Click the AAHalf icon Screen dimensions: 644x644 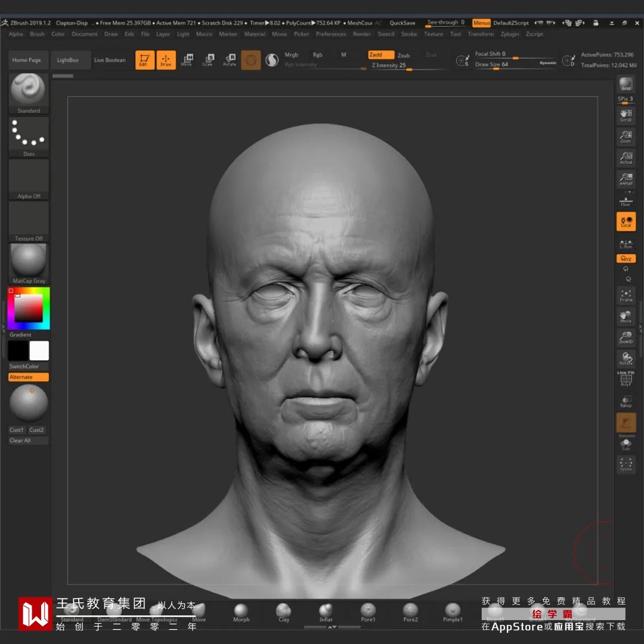(x=626, y=179)
